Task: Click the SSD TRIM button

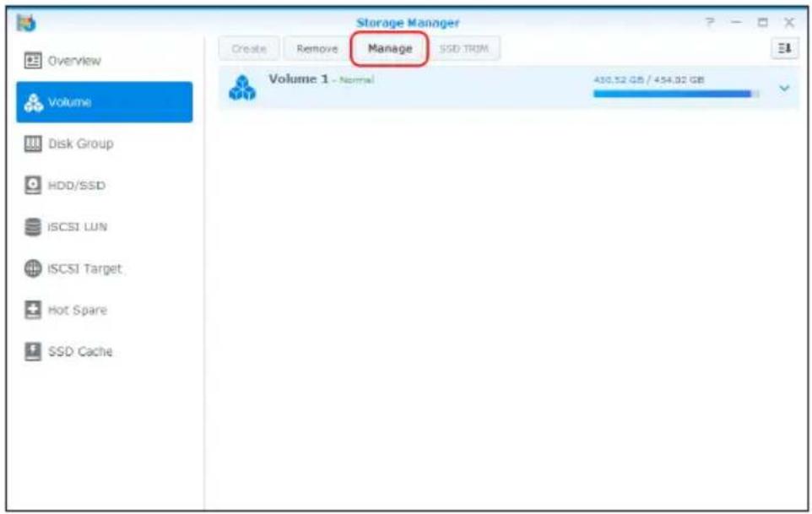Action: 464,49
